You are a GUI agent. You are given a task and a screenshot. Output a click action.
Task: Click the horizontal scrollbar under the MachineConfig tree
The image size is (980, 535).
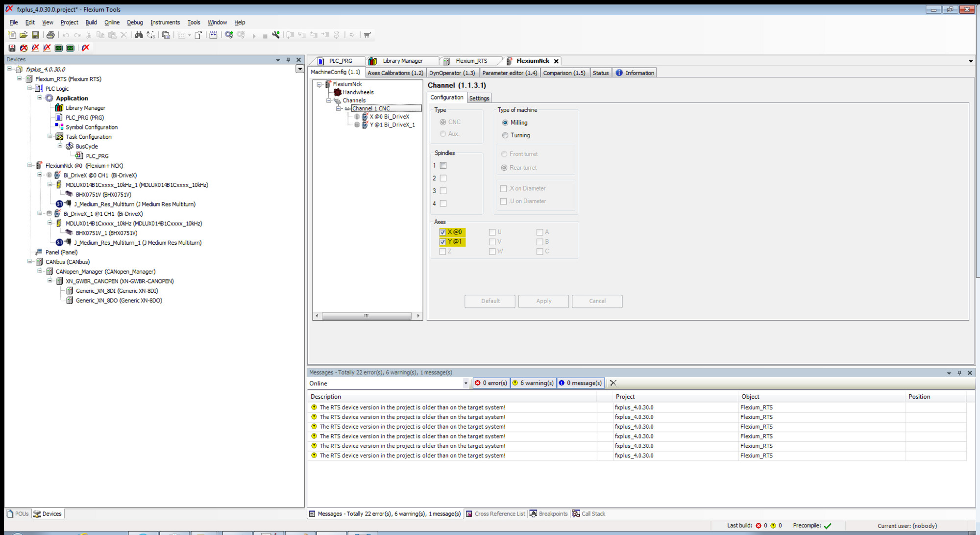pyautogui.click(x=367, y=316)
